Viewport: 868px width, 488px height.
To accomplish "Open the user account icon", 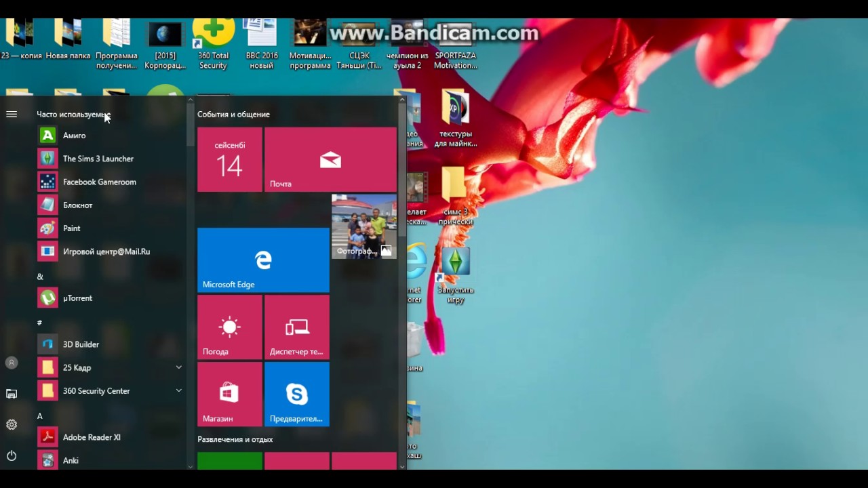I will (12, 363).
